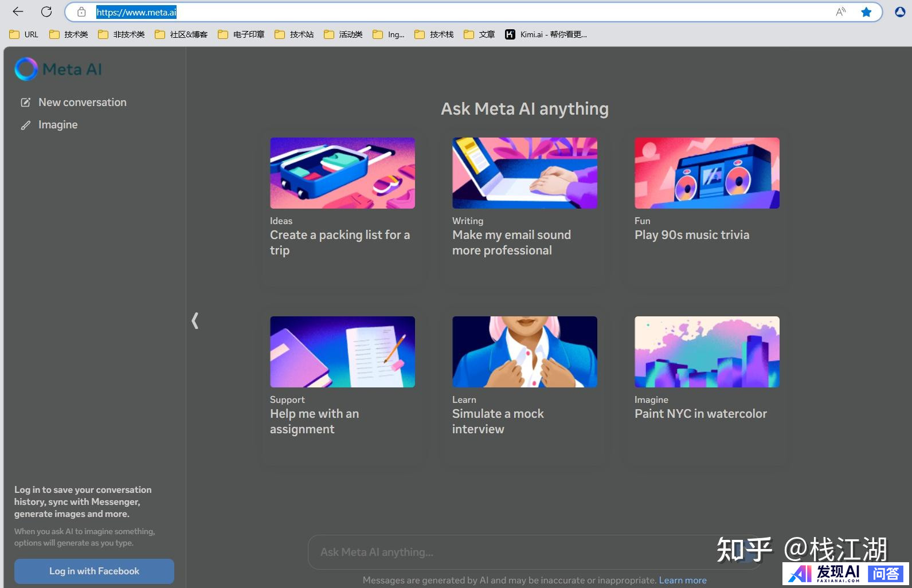Select Imagine in the sidebar

coord(57,125)
